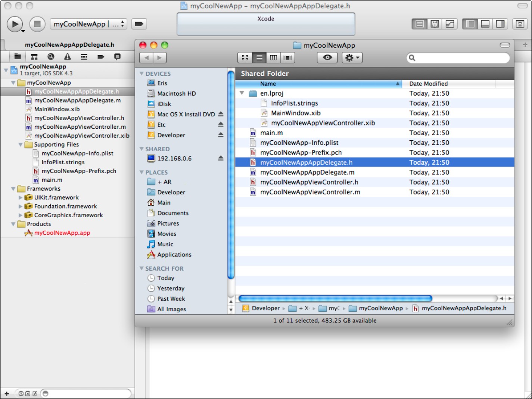Show All Images saved search
This screenshot has width=532, height=399.
pyautogui.click(x=171, y=309)
